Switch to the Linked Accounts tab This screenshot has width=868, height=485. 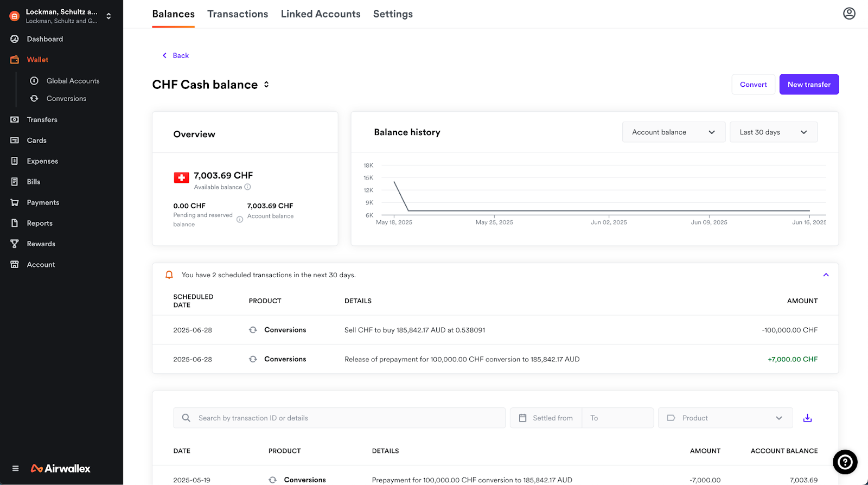[x=321, y=14]
